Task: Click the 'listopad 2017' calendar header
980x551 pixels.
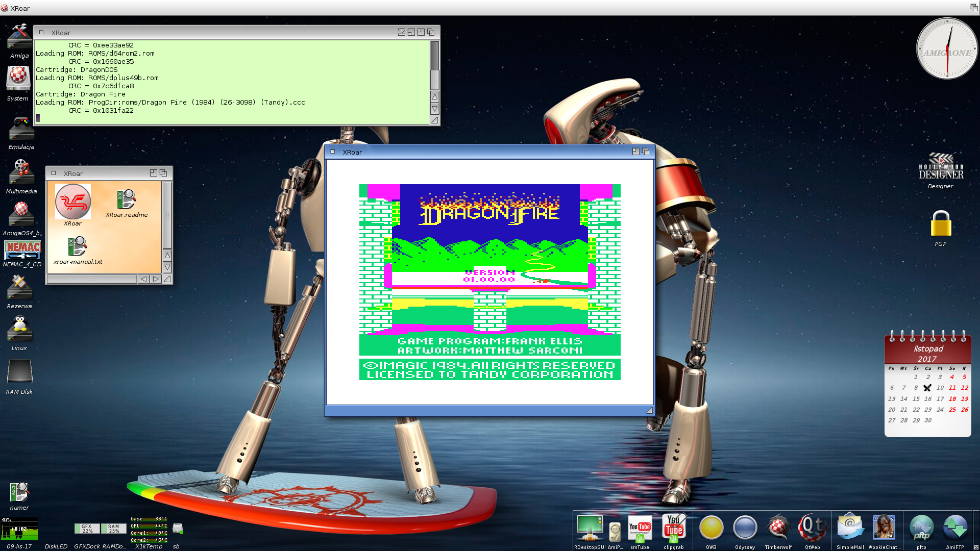Action: pyautogui.click(x=927, y=354)
